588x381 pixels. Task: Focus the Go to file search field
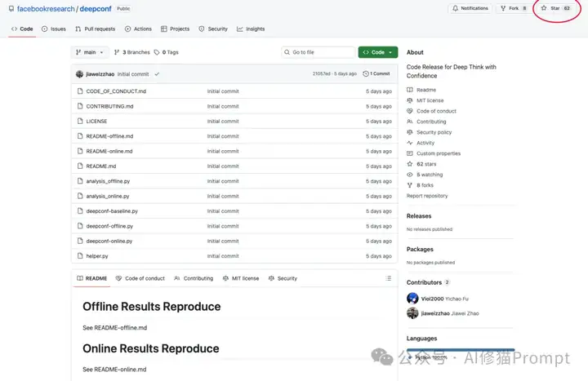(318, 52)
